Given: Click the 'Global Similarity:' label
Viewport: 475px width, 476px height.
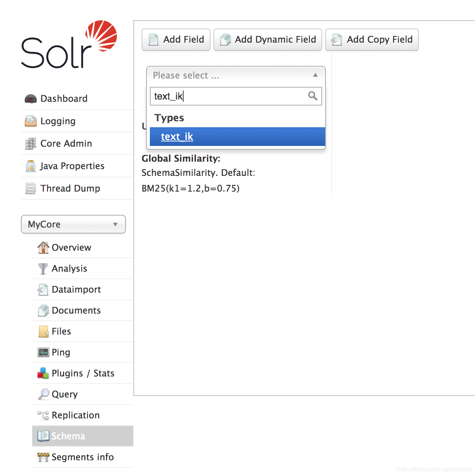Looking at the screenshot, I should tap(181, 159).
